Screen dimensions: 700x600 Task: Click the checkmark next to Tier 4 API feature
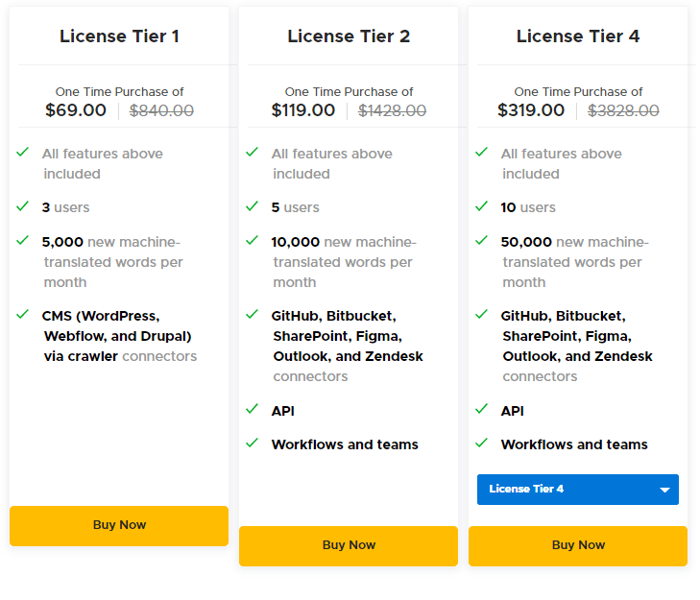pos(482,409)
